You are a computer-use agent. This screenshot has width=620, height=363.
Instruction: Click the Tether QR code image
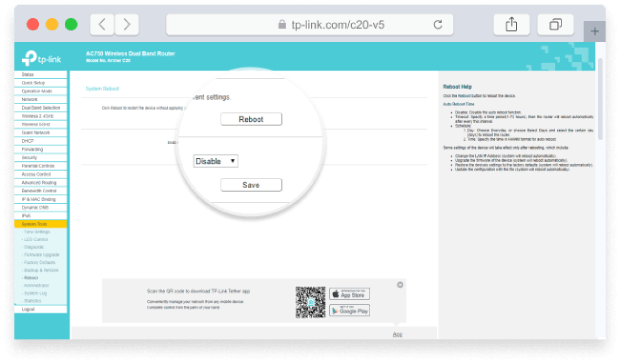310,302
